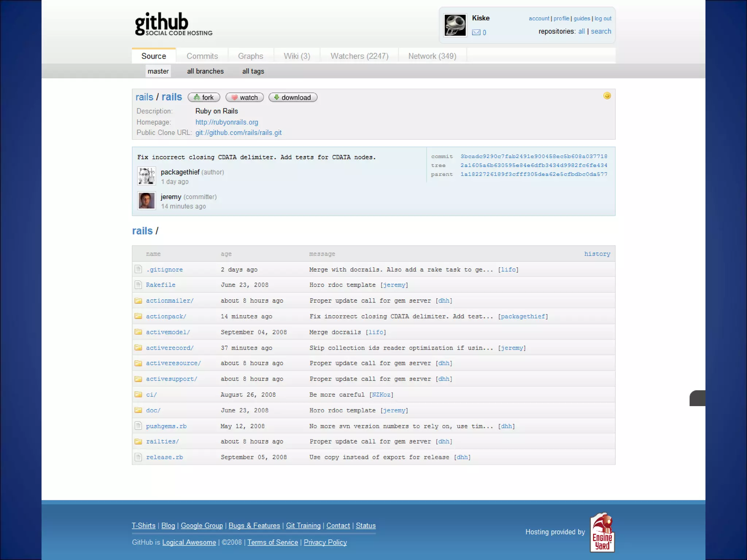Click packagethief's author avatar

click(147, 176)
